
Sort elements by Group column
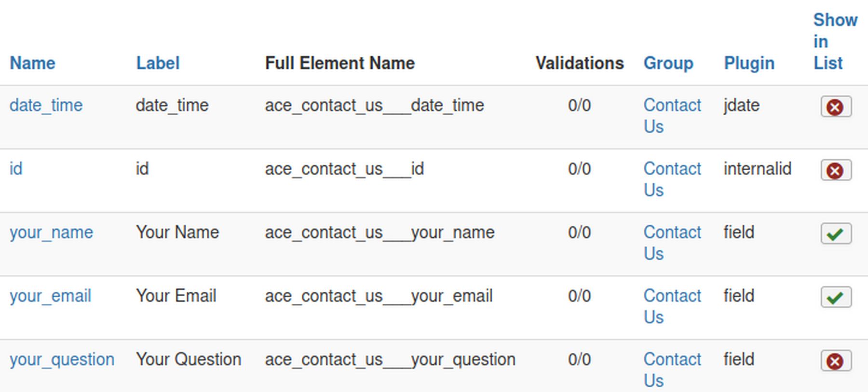click(668, 63)
